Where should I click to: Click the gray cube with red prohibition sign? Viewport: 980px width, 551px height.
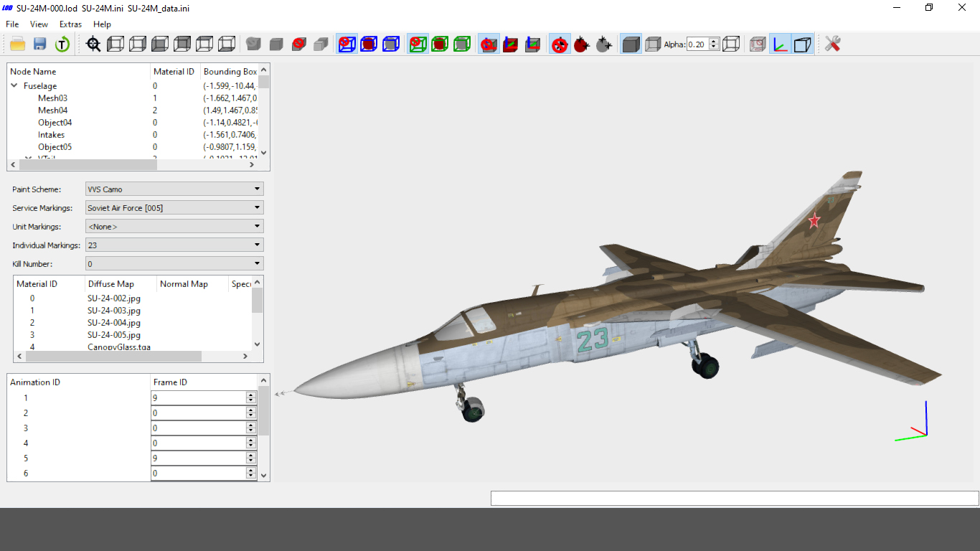pos(299,44)
